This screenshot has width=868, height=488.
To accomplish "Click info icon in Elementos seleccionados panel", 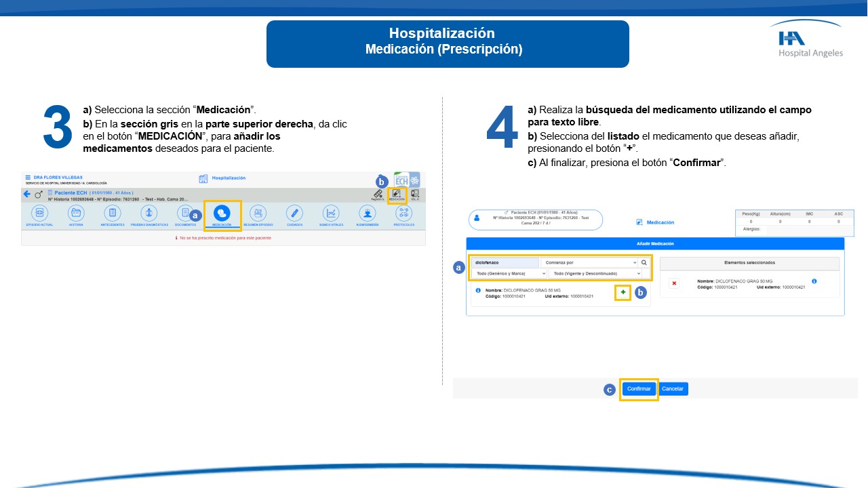I will pyautogui.click(x=814, y=281).
